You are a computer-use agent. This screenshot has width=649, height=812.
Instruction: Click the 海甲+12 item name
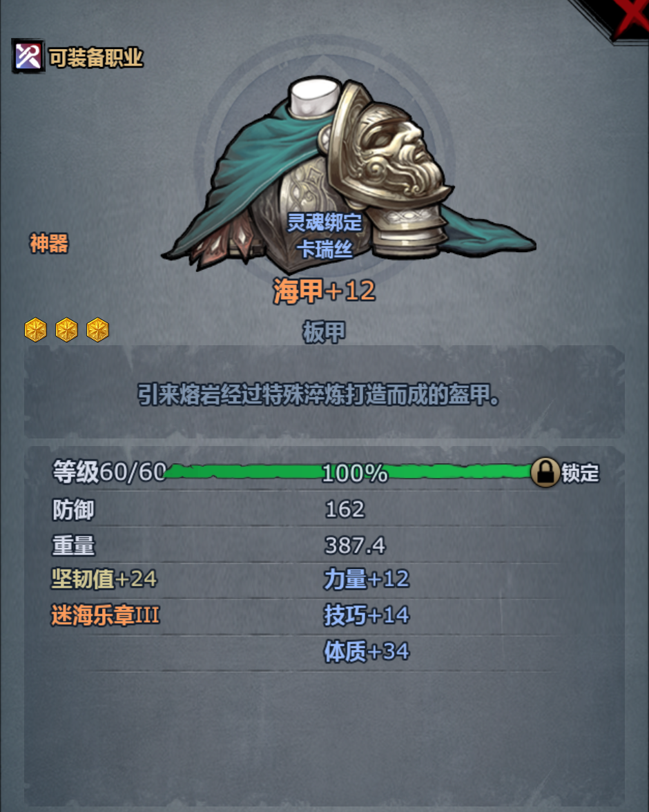tap(324, 291)
